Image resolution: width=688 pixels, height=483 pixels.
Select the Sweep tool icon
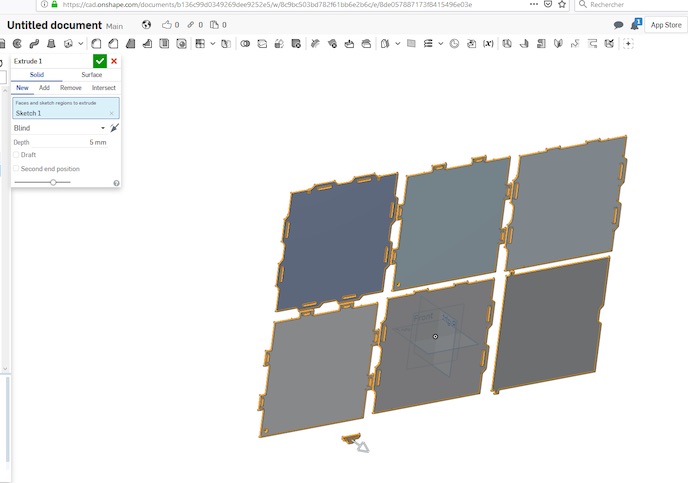click(x=34, y=43)
